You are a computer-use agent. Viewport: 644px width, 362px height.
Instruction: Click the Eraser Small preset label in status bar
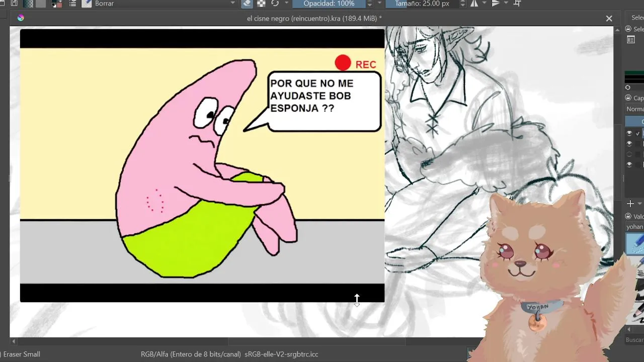(22, 354)
